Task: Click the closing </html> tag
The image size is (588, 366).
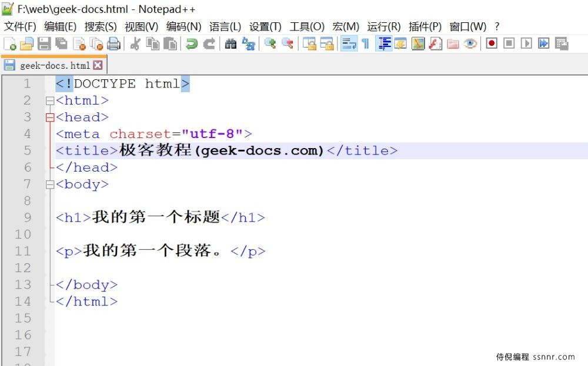Action: (x=86, y=301)
